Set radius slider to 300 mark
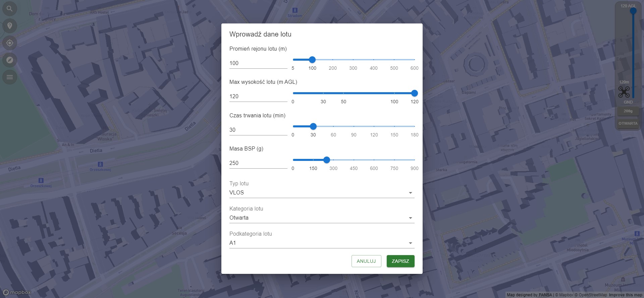Viewport: 644px width, 298px height. 353,60
